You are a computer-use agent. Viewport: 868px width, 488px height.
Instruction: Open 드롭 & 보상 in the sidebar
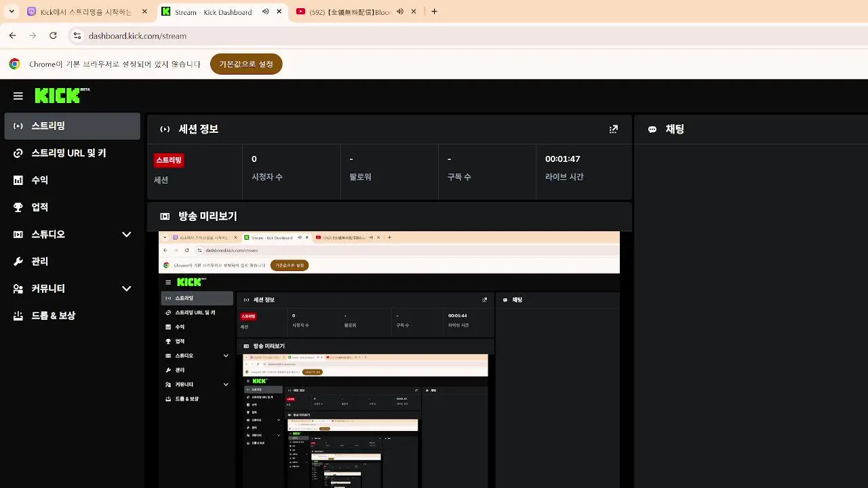coord(72,316)
